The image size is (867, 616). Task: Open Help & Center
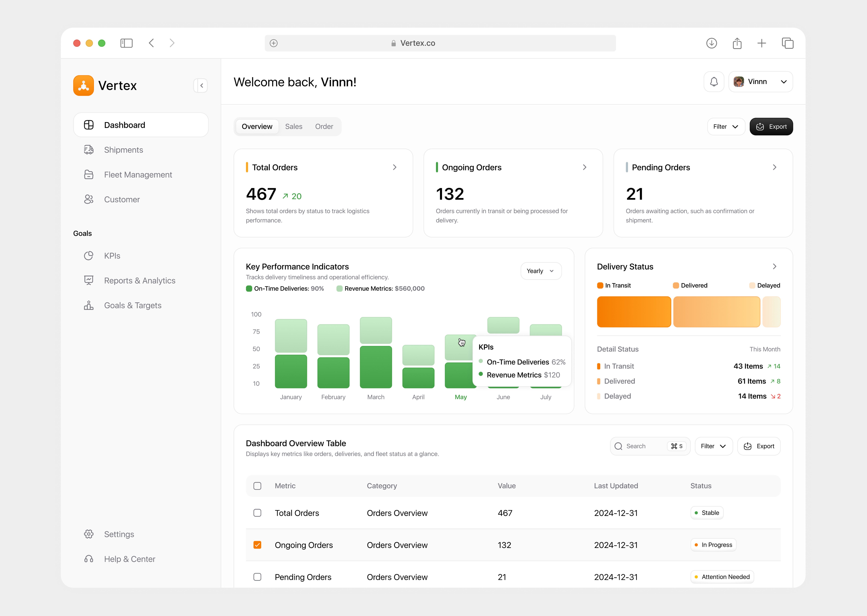tap(129, 559)
